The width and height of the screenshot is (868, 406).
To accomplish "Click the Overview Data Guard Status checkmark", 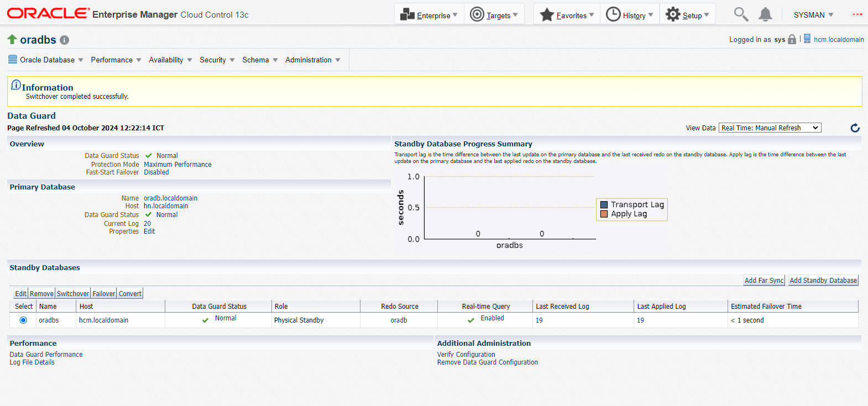I will point(149,156).
